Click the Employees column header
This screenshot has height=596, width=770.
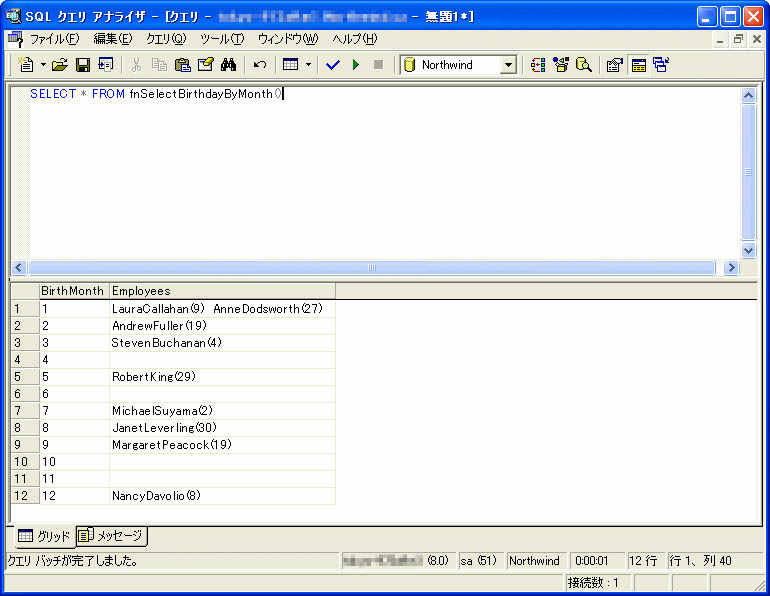tap(222, 291)
